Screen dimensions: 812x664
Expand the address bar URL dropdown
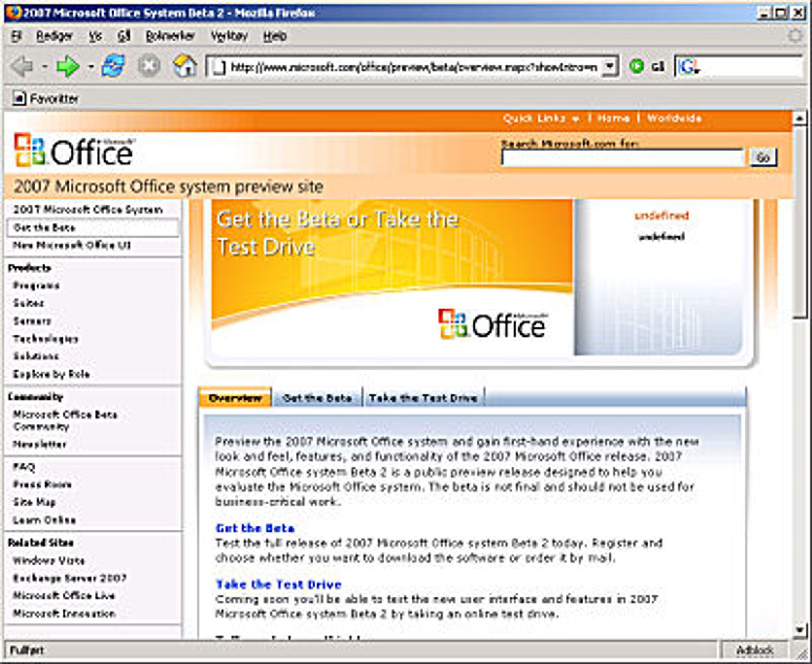coord(609,66)
